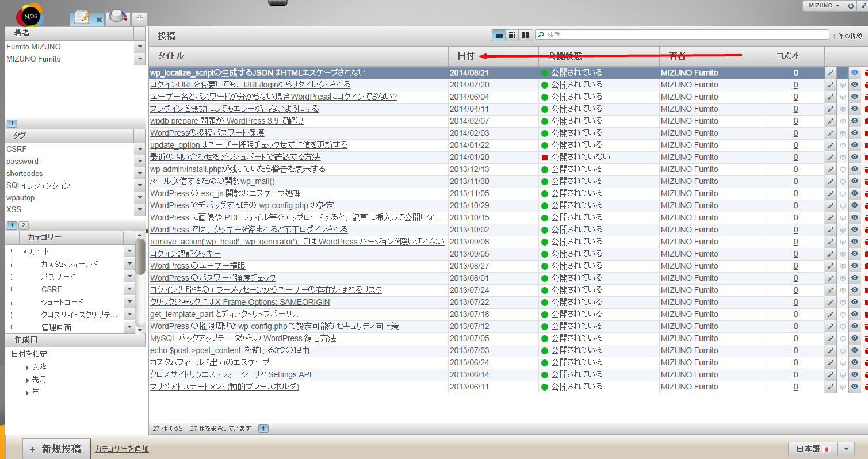Switch to the knob dial tab

(x=118, y=18)
